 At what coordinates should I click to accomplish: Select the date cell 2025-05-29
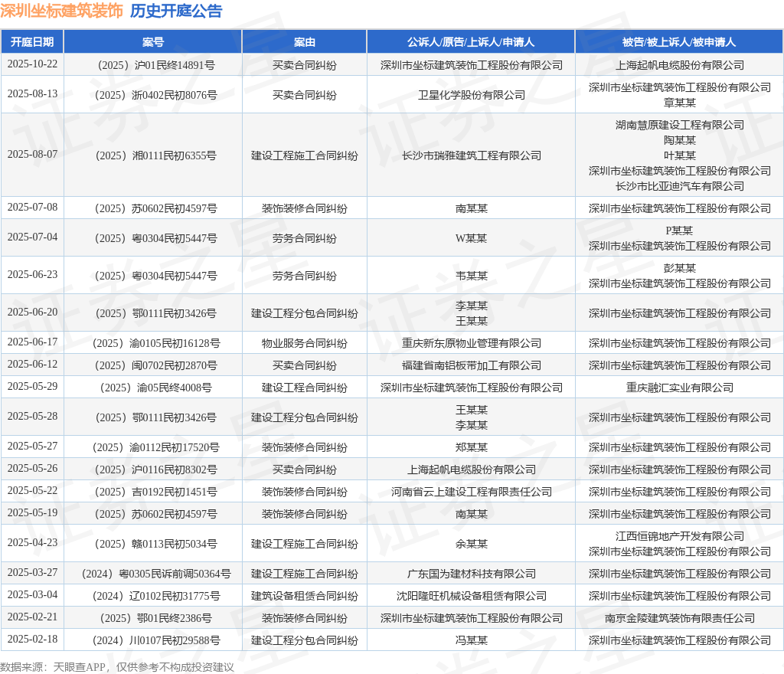tap(32, 387)
